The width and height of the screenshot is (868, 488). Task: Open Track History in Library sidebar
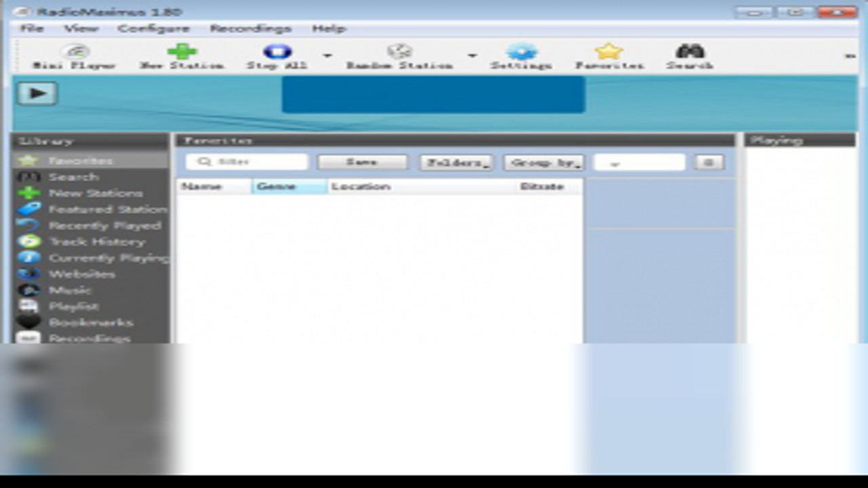[90, 242]
